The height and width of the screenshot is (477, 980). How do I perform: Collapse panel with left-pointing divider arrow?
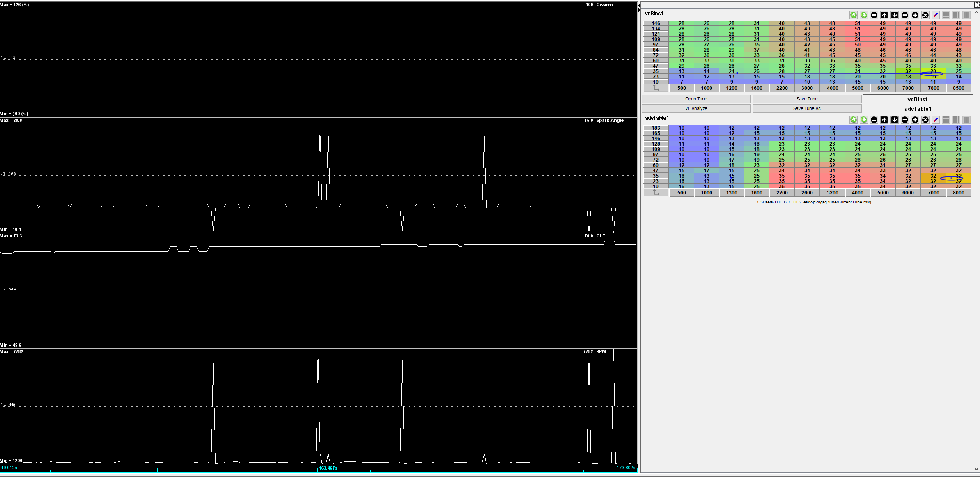[x=639, y=5]
